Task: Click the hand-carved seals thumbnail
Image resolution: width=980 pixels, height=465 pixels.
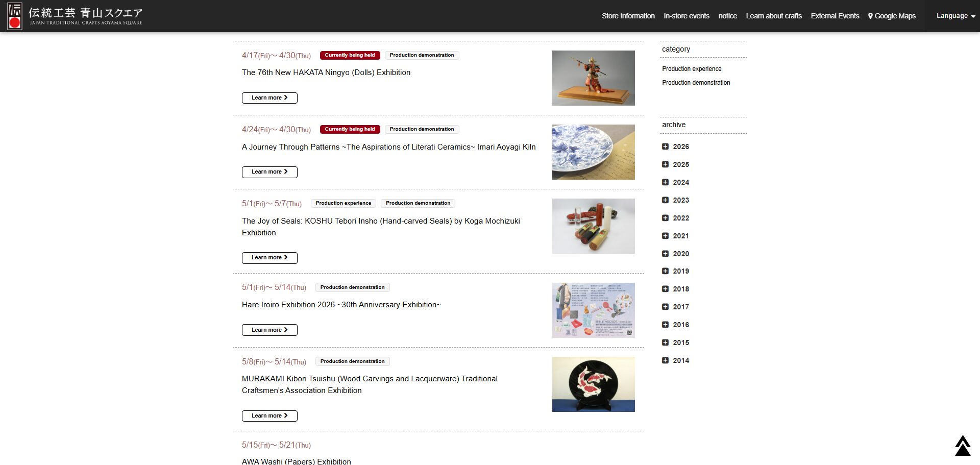Action: click(593, 226)
